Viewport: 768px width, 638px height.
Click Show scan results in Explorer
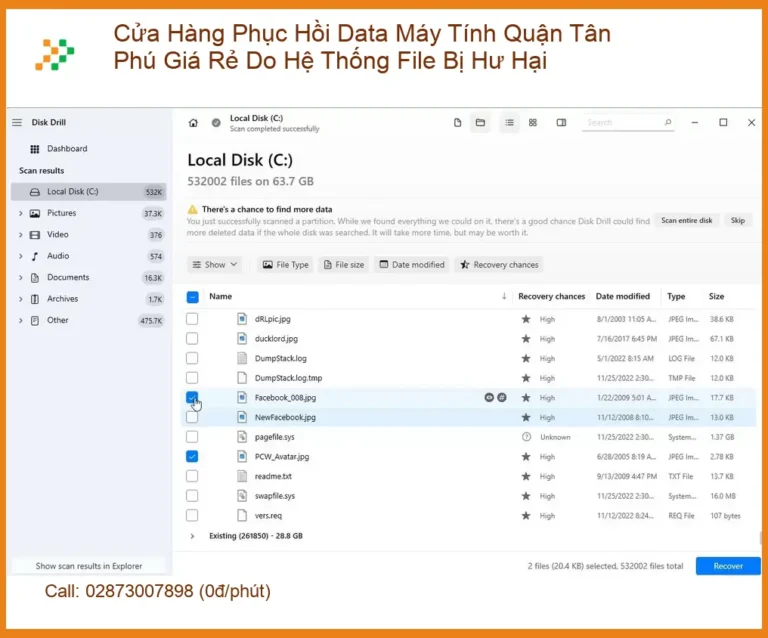coord(89,566)
